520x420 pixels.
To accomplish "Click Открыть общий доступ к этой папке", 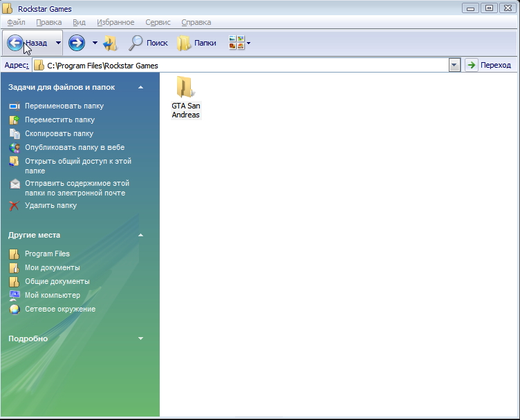I will (78, 166).
